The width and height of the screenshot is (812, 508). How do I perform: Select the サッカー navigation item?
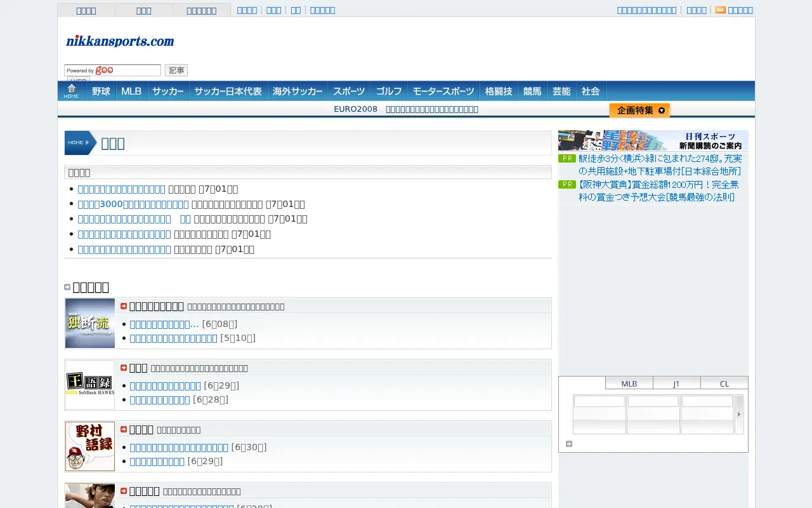(168, 91)
